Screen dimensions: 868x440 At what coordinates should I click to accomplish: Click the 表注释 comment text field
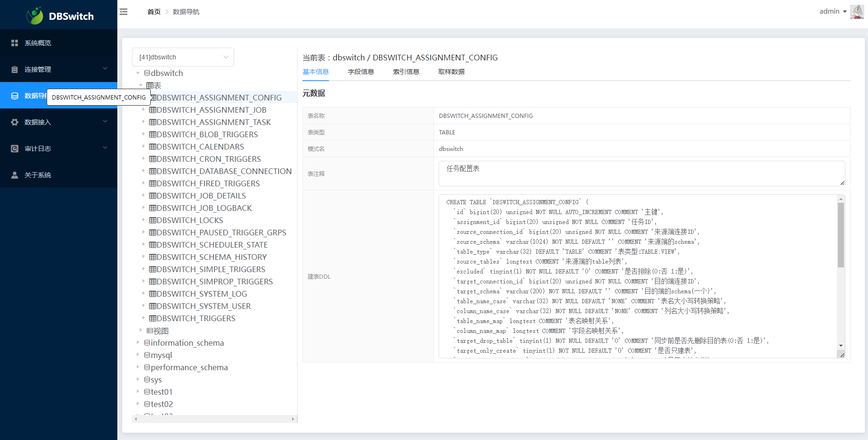(641, 173)
